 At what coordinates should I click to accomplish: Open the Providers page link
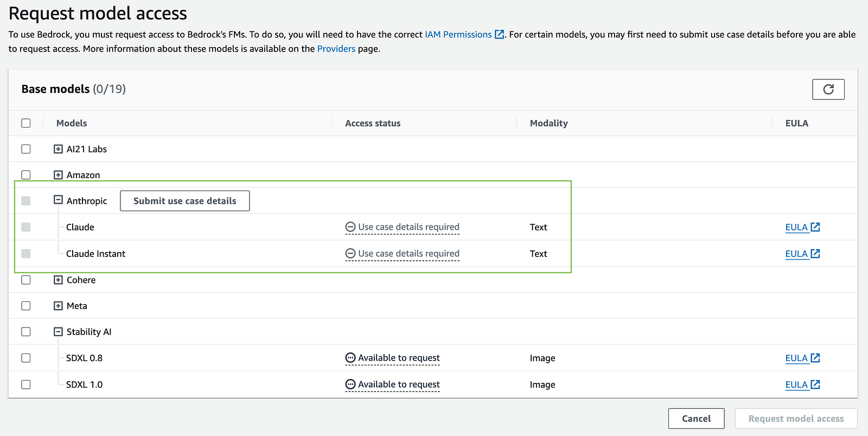pyautogui.click(x=336, y=49)
